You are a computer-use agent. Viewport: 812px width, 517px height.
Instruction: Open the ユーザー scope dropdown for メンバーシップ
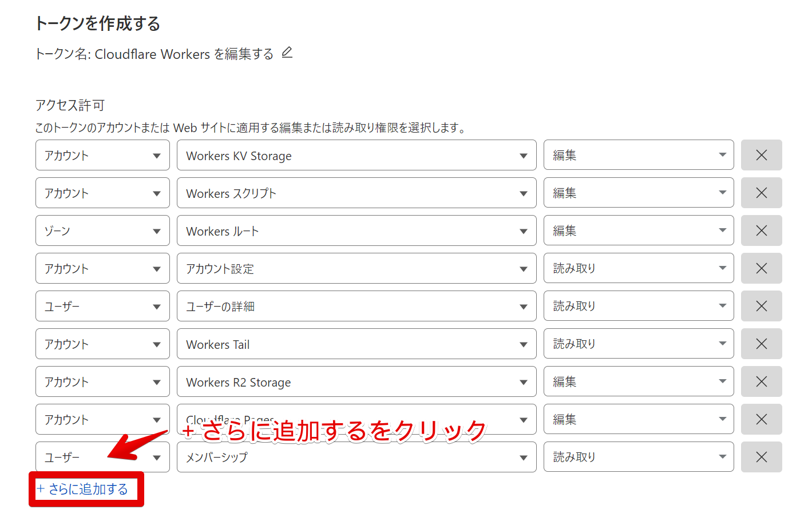tap(102, 457)
